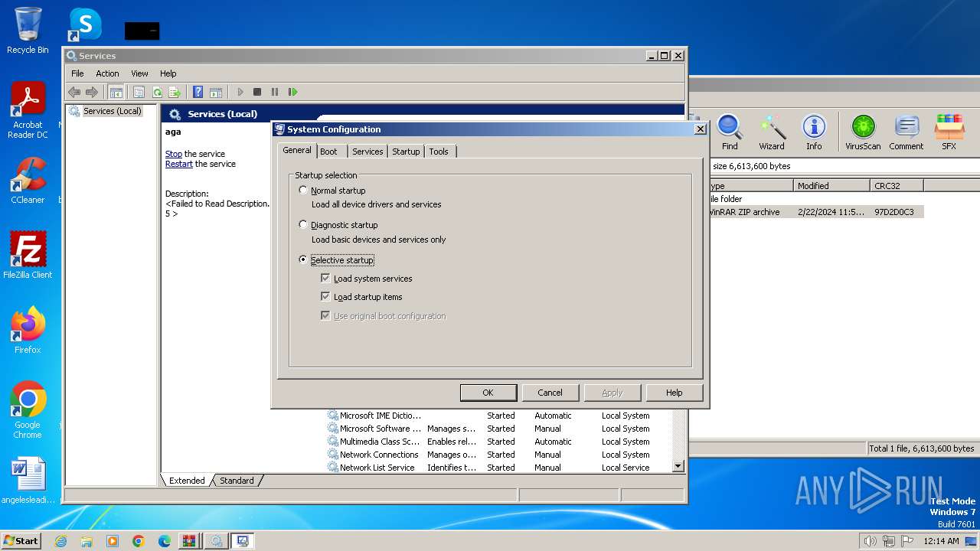Toggle Load startup items checkbox
This screenshot has height=551, width=980.
click(x=325, y=297)
